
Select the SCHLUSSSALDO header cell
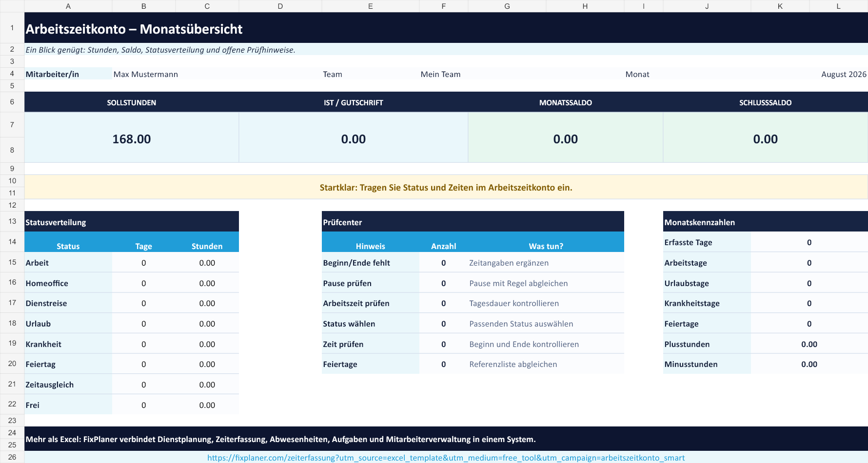click(x=766, y=102)
